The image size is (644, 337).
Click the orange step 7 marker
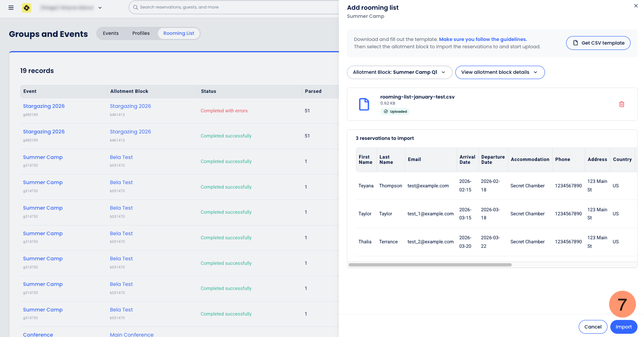tap(622, 304)
